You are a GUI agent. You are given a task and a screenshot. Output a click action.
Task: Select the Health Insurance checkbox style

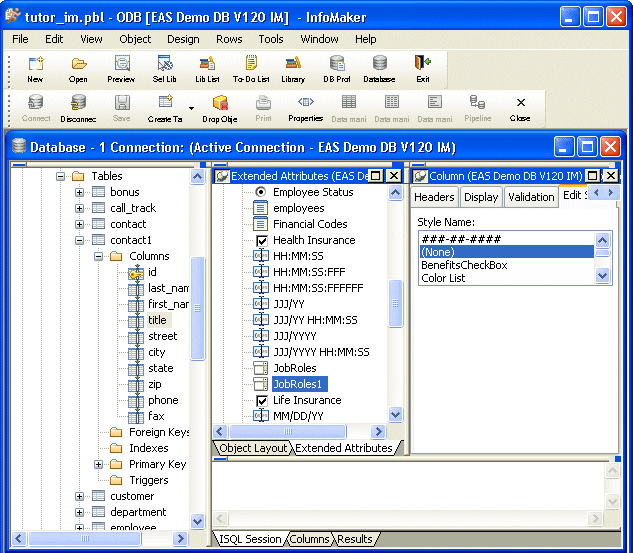262,241
